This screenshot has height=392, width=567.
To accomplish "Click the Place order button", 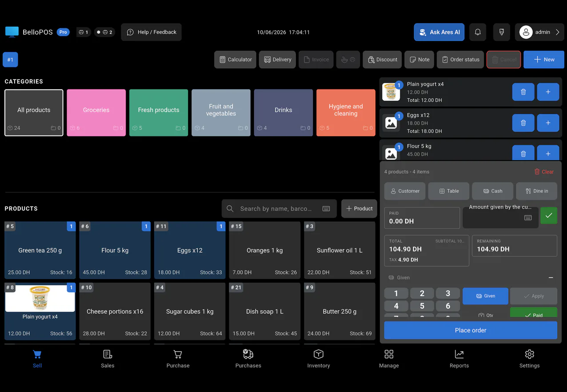I will pyautogui.click(x=471, y=330).
